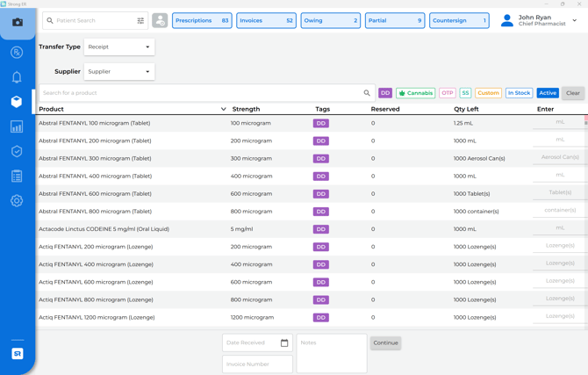Open the Transfer Type dropdown

pyautogui.click(x=119, y=47)
